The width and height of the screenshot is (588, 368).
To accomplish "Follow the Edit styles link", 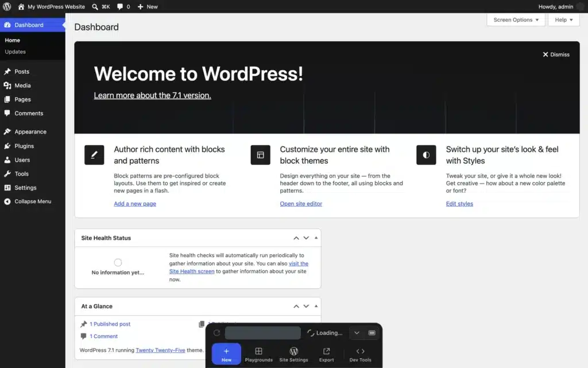I will (459, 204).
